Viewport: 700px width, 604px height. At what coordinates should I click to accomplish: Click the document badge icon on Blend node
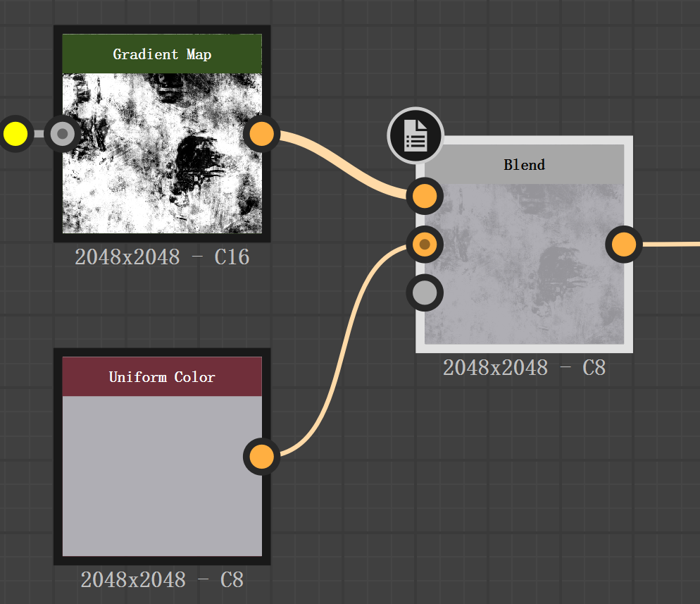click(x=415, y=135)
